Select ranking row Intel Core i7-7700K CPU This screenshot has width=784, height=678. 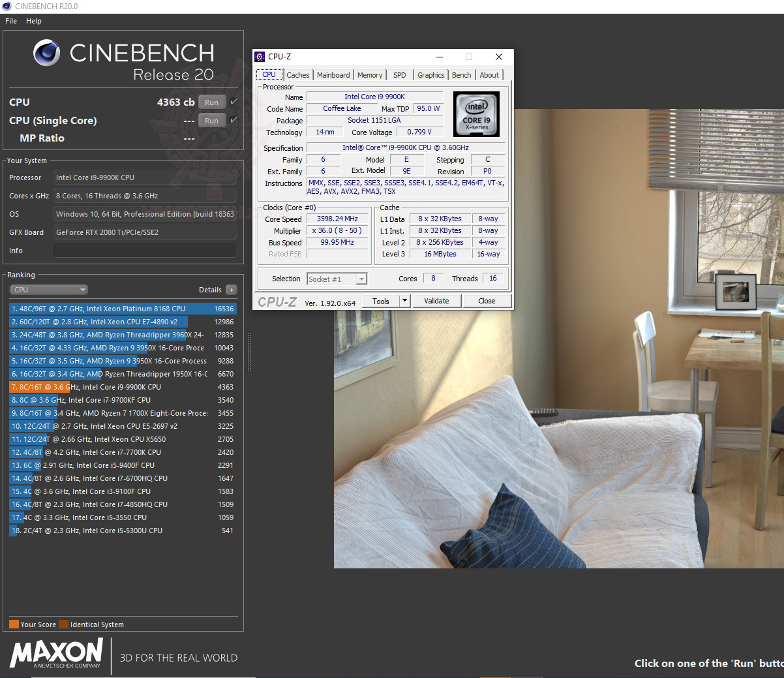pos(123,452)
